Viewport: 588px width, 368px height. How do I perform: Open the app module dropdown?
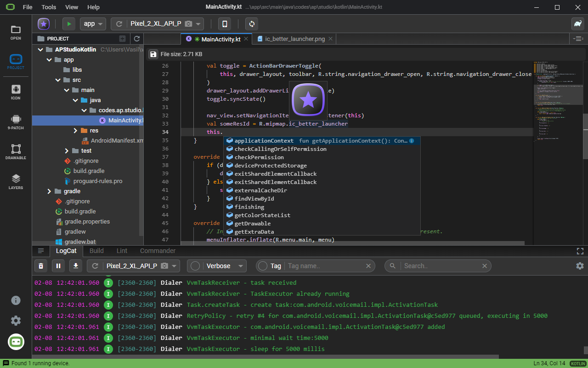point(93,24)
